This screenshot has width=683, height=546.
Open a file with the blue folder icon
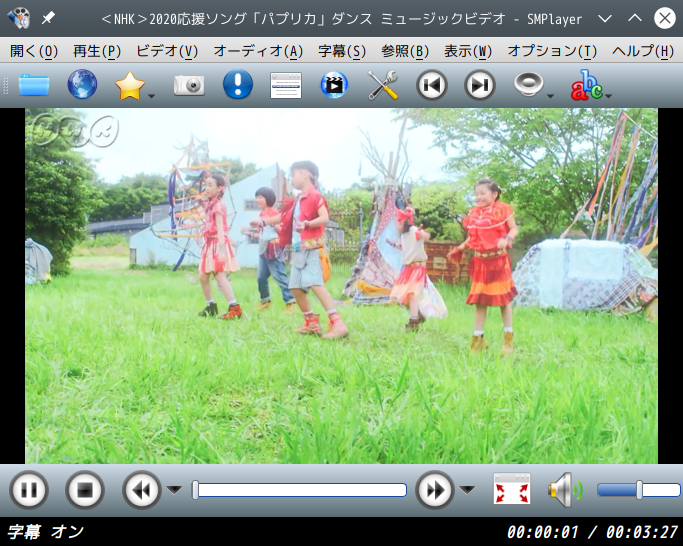click(x=34, y=85)
